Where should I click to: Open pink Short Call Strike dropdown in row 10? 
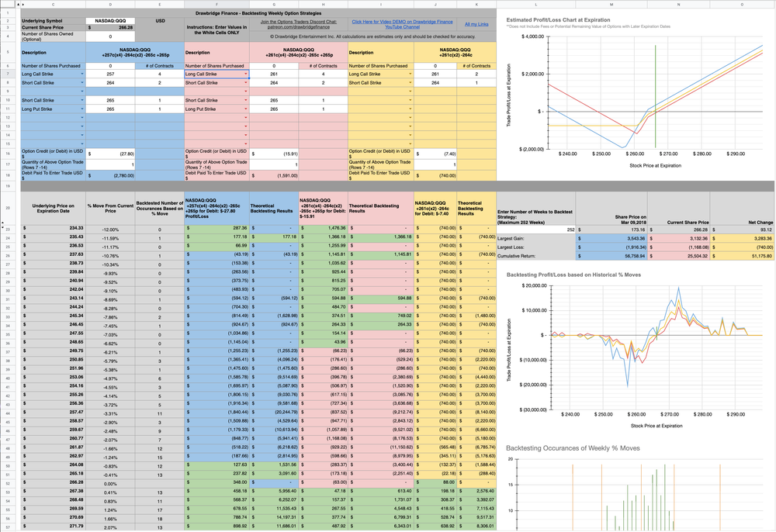click(246, 100)
